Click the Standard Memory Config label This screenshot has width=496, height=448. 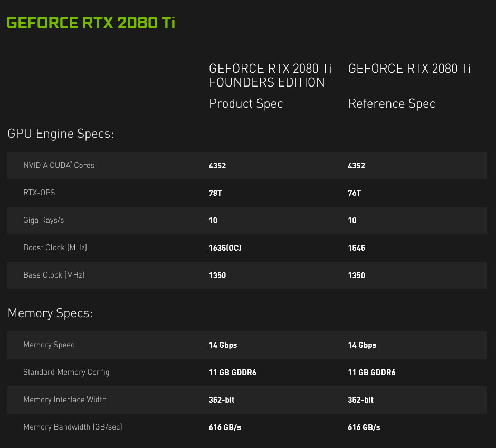tap(66, 372)
